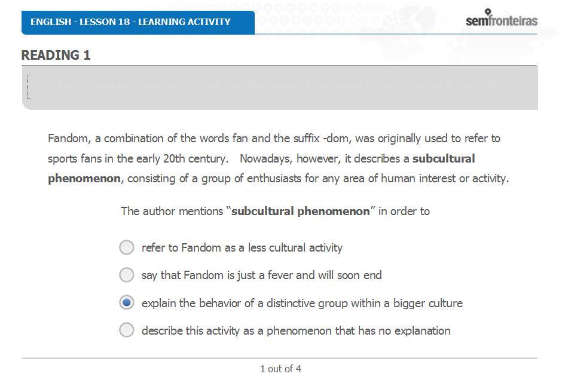This screenshot has width=562, height=392.
Task: Select radio for "less cultural activity" option
Action: click(x=127, y=247)
